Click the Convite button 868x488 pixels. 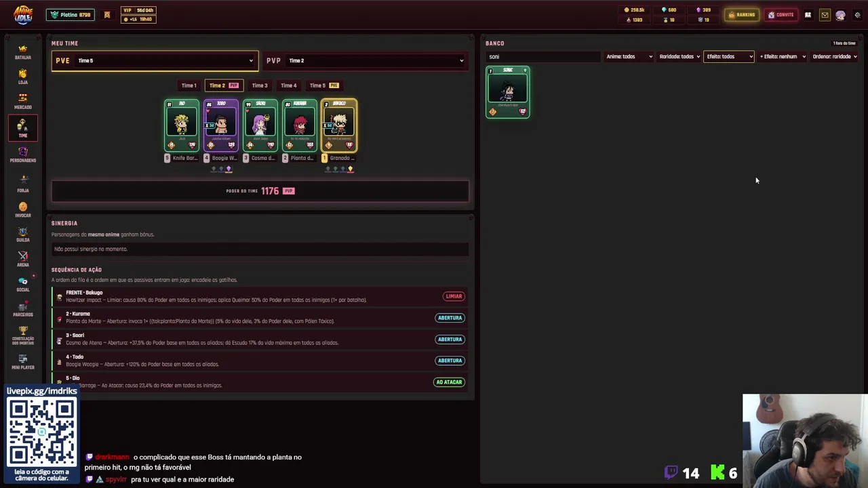pos(781,15)
